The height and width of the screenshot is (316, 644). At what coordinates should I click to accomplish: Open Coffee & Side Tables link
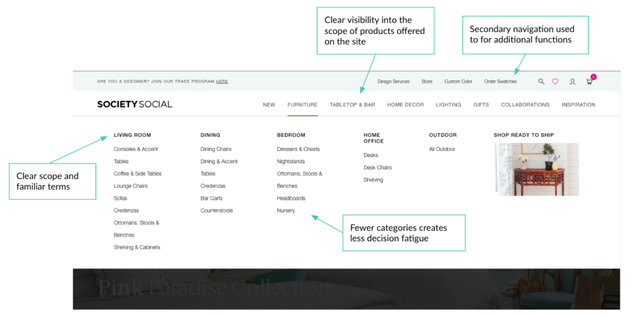[138, 173]
